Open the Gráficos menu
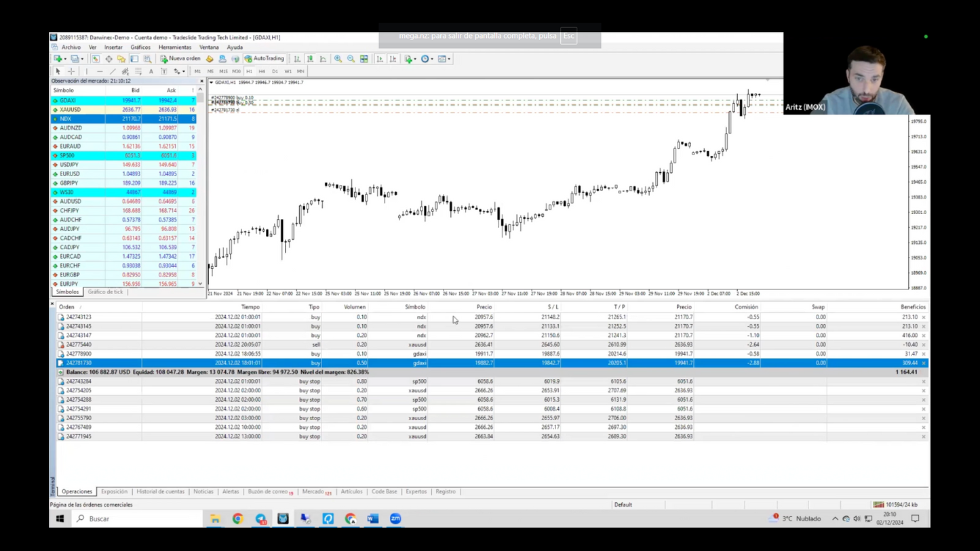980x551 pixels. [x=140, y=47]
